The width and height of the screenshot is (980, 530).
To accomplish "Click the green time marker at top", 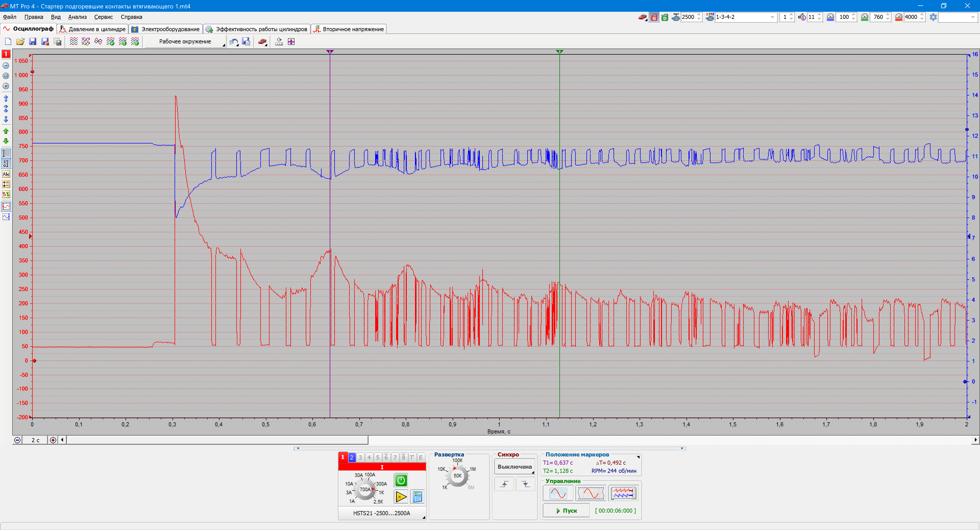I will (559, 51).
